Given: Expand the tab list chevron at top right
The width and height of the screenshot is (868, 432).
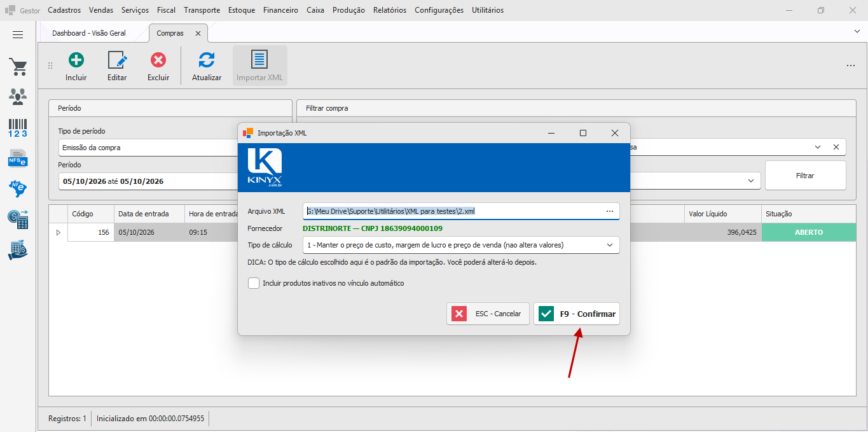Looking at the screenshot, I should pyautogui.click(x=857, y=31).
